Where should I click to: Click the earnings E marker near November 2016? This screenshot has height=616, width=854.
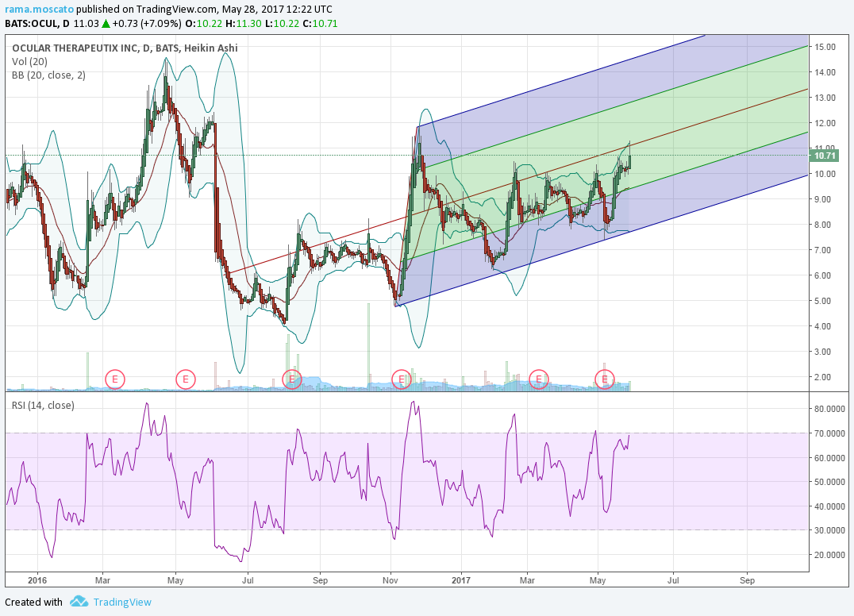click(402, 379)
